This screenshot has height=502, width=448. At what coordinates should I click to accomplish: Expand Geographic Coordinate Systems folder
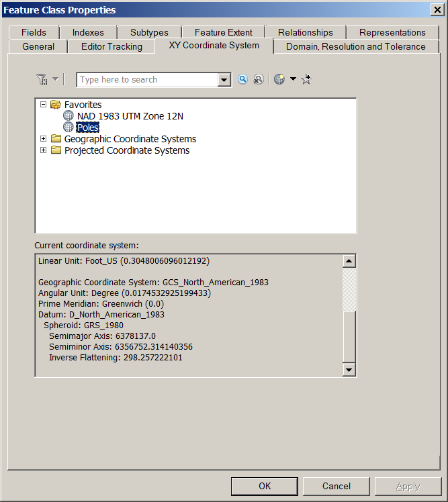pyautogui.click(x=43, y=139)
